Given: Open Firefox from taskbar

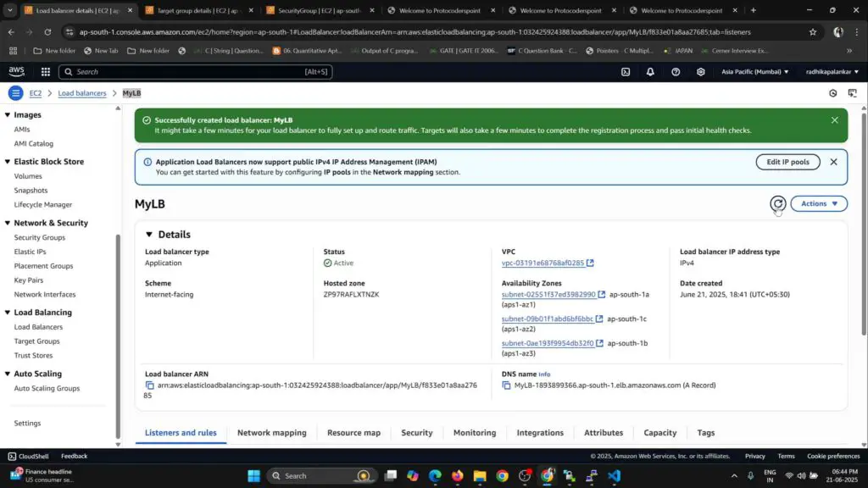Looking at the screenshot, I should click(x=457, y=476).
